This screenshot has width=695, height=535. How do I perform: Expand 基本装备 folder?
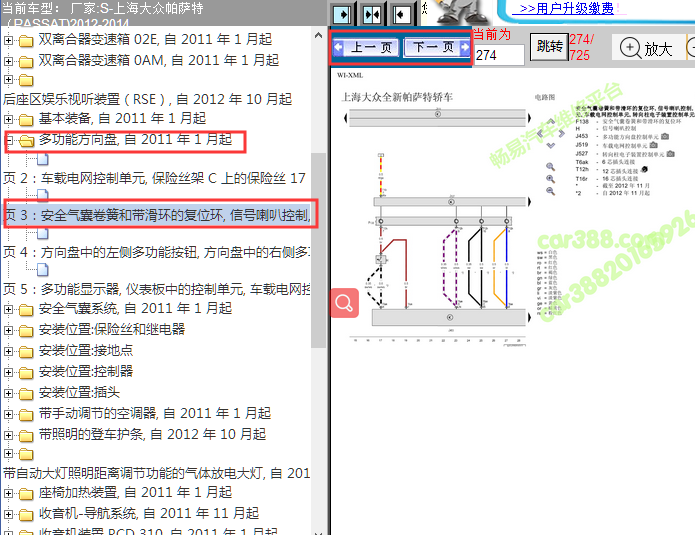(x=8, y=119)
